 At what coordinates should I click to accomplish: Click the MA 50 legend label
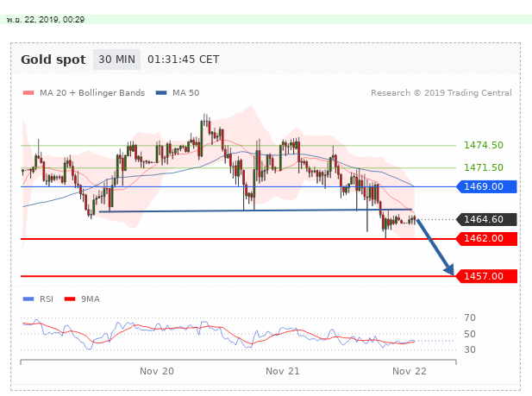186,92
